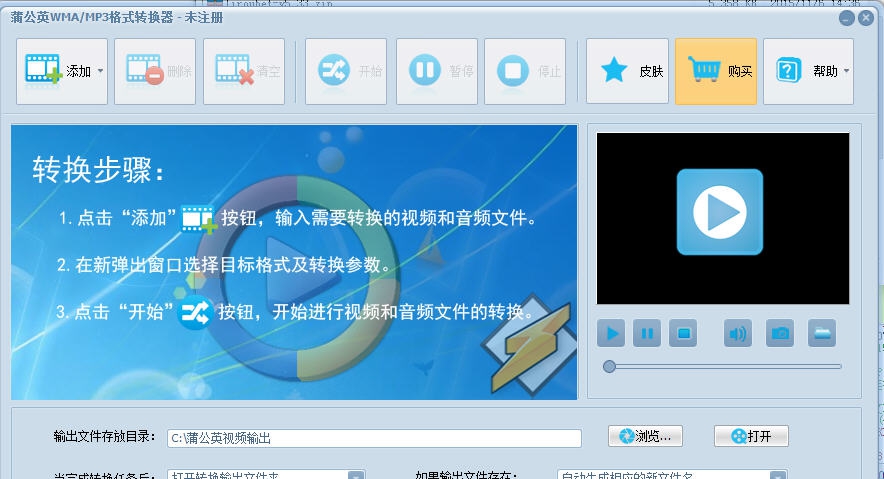Click the 删除 (Delete) toolbar button
884x479 pixels.
pyautogui.click(x=155, y=71)
